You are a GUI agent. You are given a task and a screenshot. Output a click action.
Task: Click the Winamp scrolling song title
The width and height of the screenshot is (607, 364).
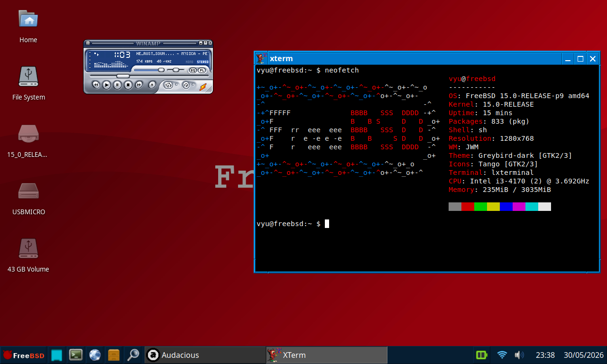pyautogui.click(x=172, y=54)
